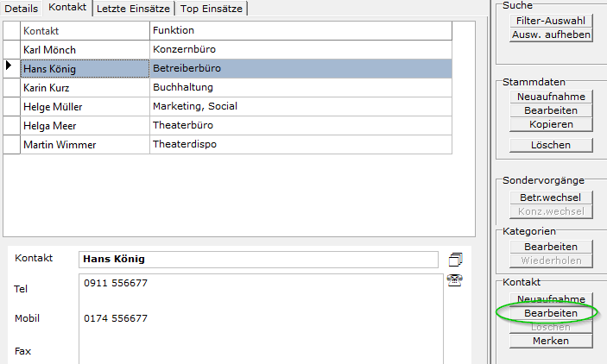The image size is (607, 364).
Task: Select the Karl Mönch contact row
Action: (x=85, y=50)
